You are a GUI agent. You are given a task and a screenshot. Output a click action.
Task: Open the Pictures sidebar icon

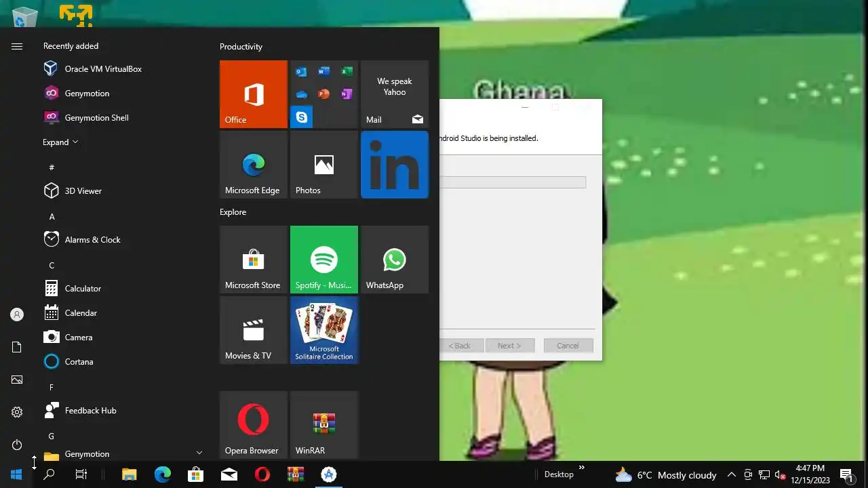[x=17, y=380]
